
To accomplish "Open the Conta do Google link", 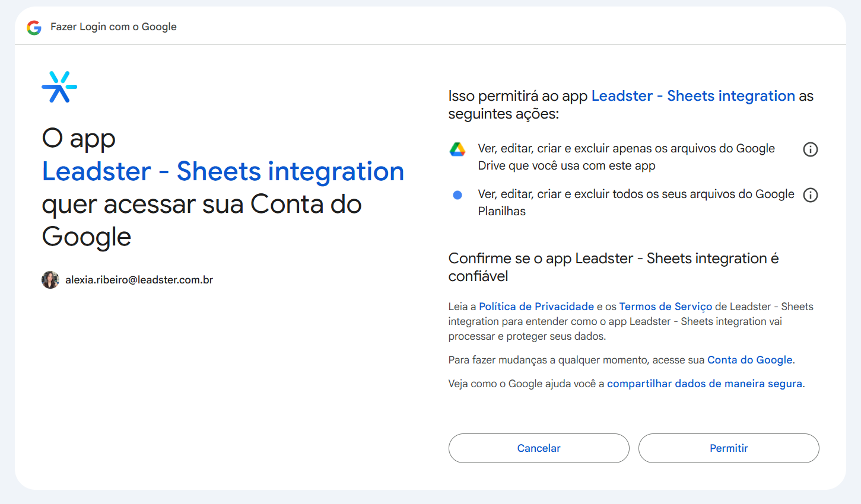I will click(750, 360).
